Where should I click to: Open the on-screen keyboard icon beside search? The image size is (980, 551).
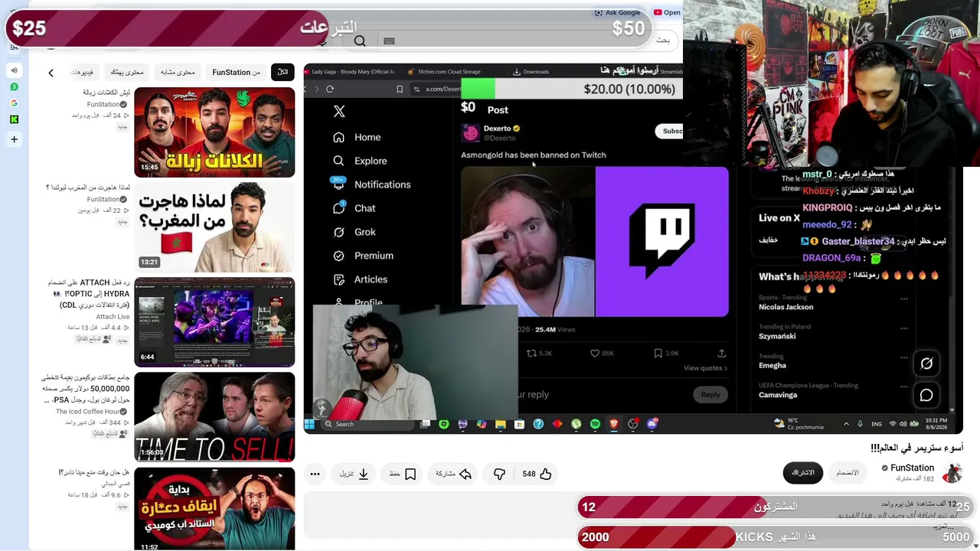click(389, 41)
